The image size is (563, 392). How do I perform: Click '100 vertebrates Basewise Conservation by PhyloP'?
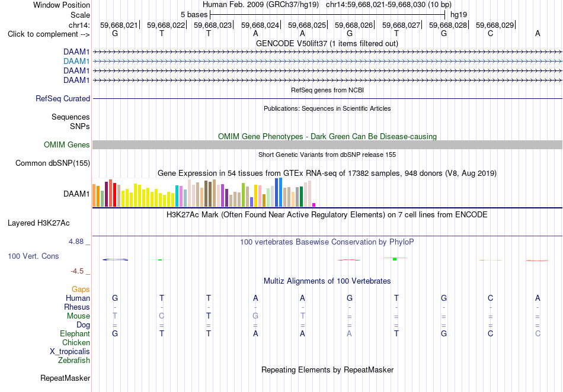pyautogui.click(x=327, y=242)
